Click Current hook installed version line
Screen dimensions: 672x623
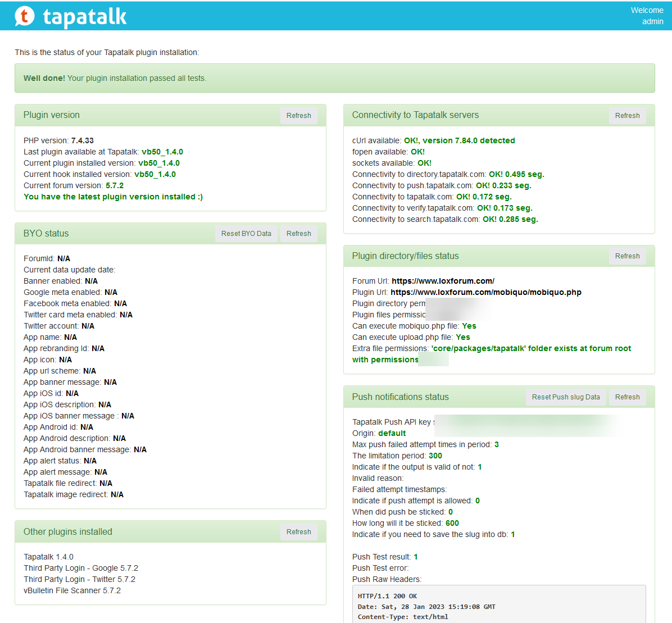[x=99, y=174]
